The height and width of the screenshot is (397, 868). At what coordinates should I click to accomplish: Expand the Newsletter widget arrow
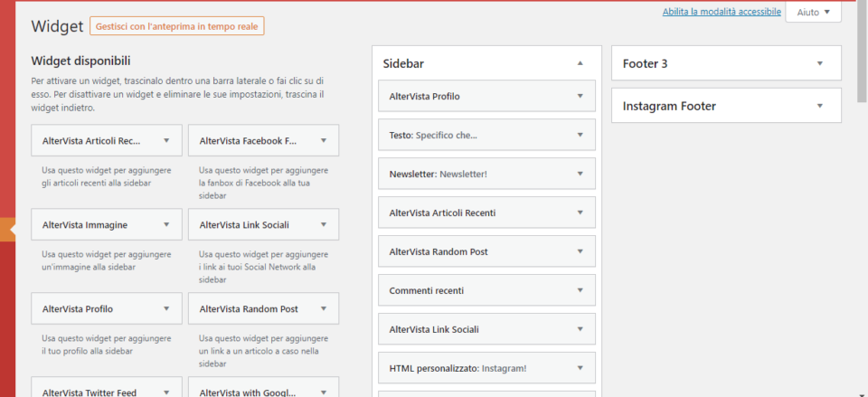pos(580,174)
